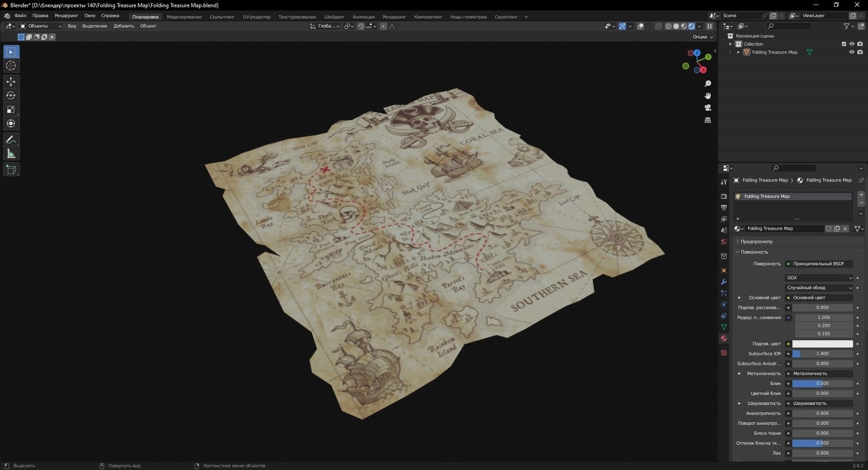Exclude Collection from view layer checkbox
The width and height of the screenshot is (868, 470).
[844, 44]
